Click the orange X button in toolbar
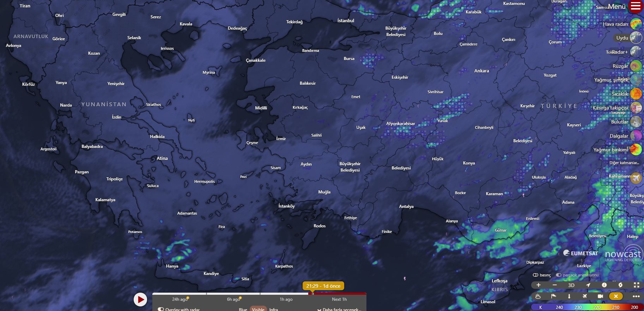The width and height of the screenshot is (644, 311). [x=616, y=296]
